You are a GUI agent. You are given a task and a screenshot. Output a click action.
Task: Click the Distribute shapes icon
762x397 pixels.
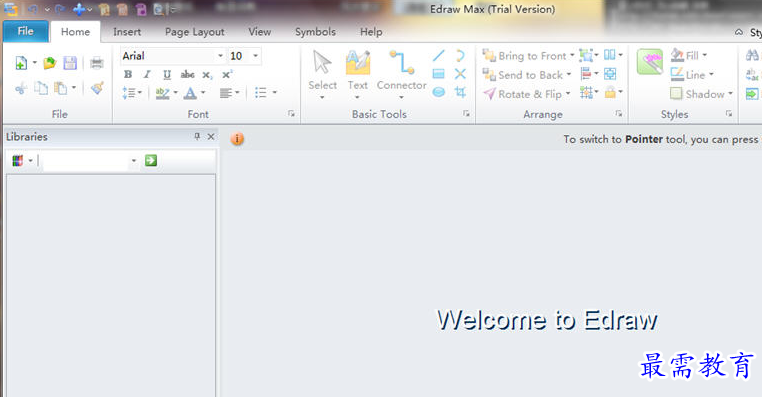(587, 92)
